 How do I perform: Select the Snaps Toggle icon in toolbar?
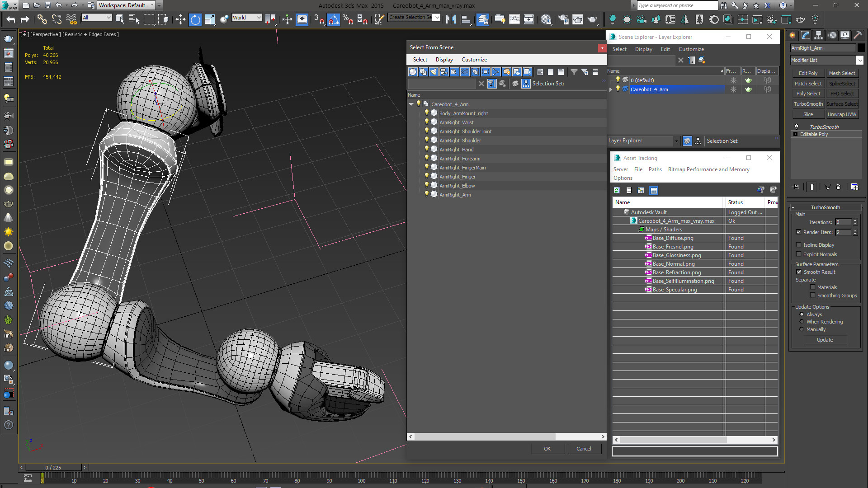pyautogui.click(x=319, y=20)
